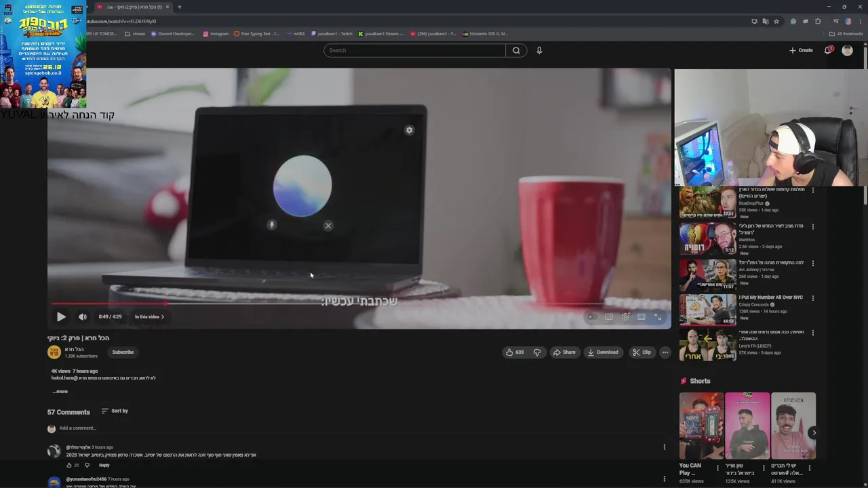Dislike the video with thumbs-down icon
Image resolution: width=868 pixels, height=488 pixels.
[537, 352]
